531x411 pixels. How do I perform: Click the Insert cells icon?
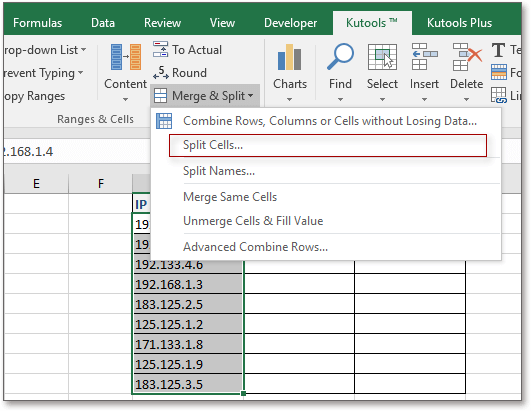click(424, 57)
